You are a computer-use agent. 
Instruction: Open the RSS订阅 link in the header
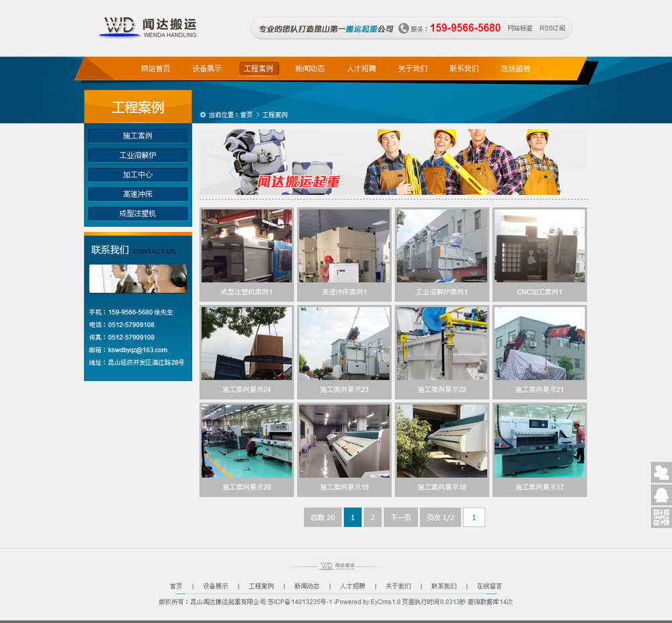pyautogui.click(x=552, y=28)
